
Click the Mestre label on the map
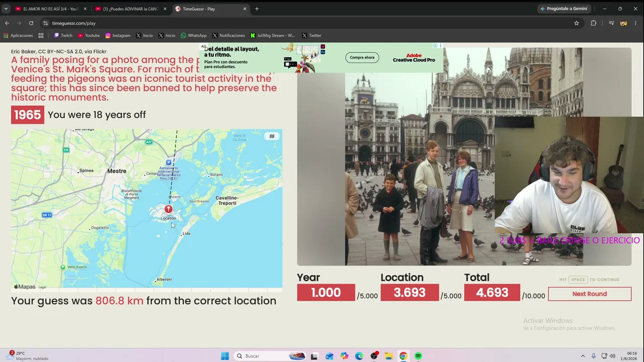coord(117,171)
